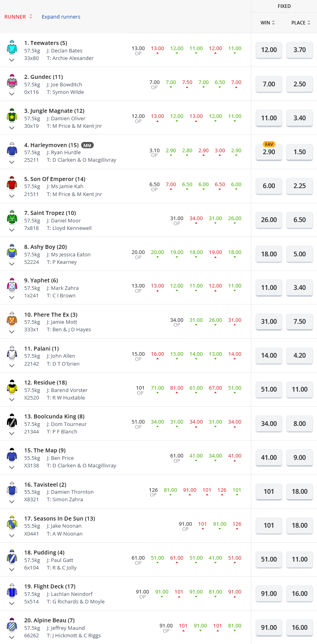Expand details for Palani runner
Image resolution: width=317 pixels, height=644 pixels.
[x=12, y=366]
